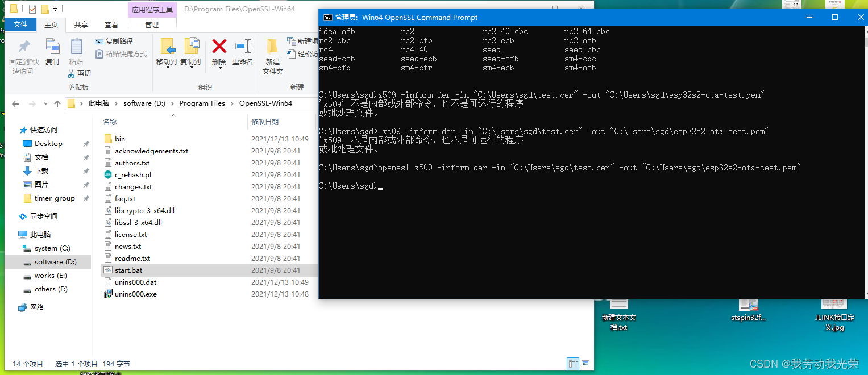This screenshot has height=375, width=868.
Task: Open the Manage tab under Application Tools
Action: point(152,24)
